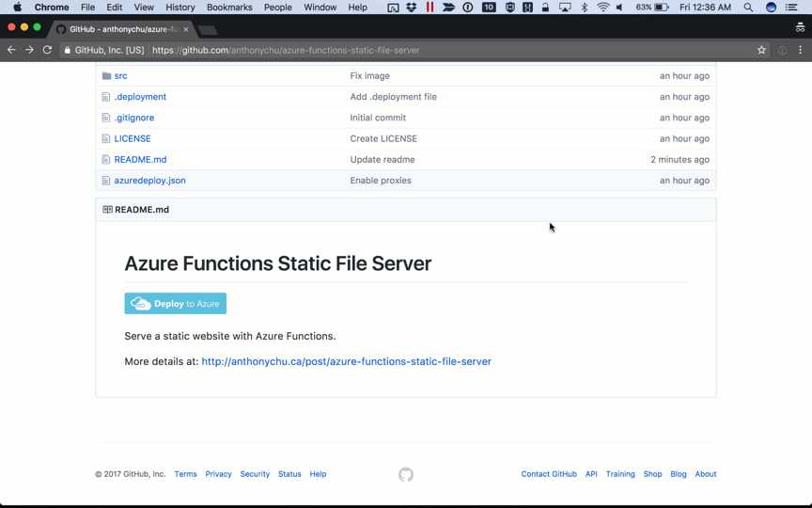Go forward with the browser forward arrow

[29, 50]
